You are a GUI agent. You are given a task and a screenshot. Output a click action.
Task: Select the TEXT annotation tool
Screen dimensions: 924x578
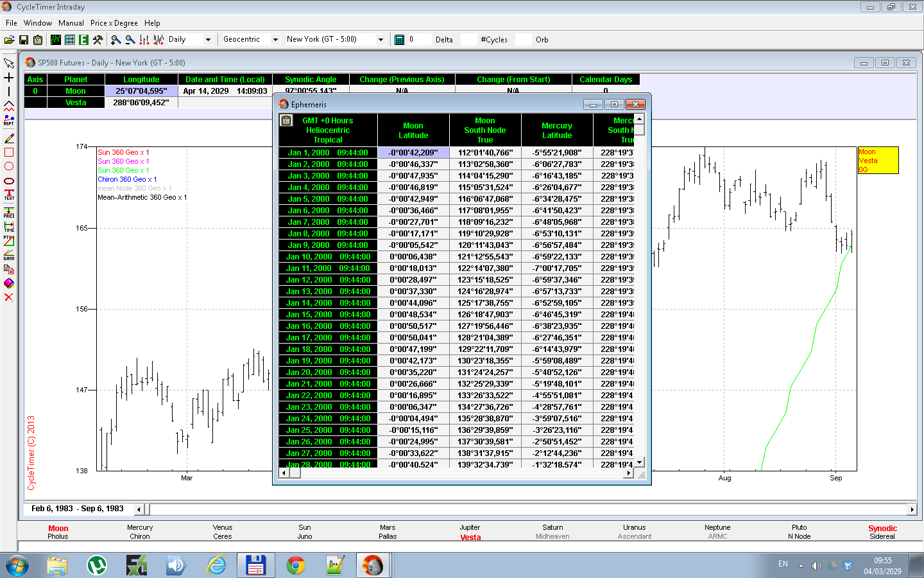(9, 194)
